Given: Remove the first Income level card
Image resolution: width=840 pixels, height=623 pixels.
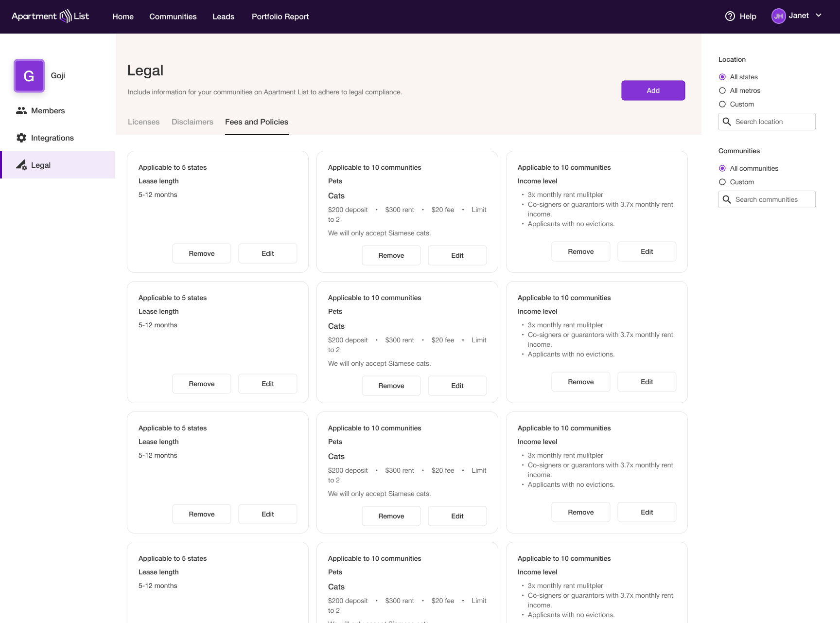Looking at the screenshot, I should tap(581, 251).
